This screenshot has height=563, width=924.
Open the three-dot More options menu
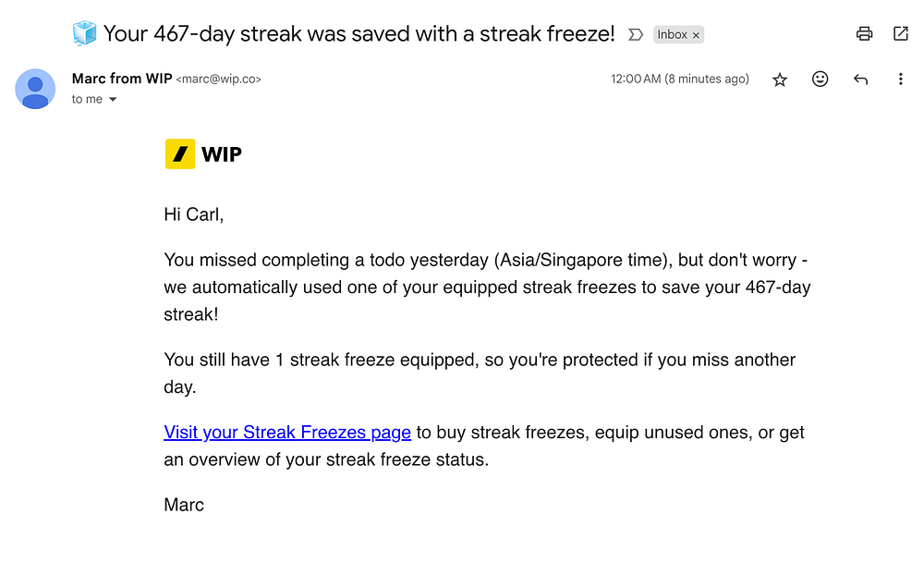point(900,80)
